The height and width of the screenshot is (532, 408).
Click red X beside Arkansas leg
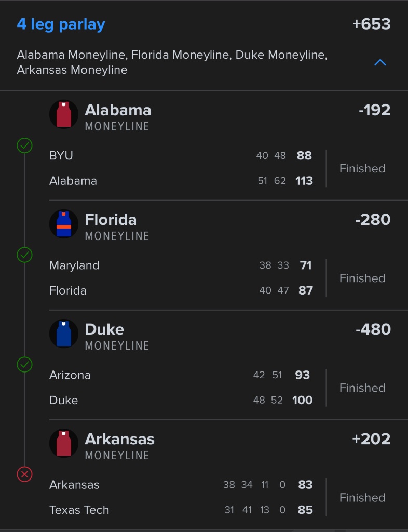pos(24,474)
